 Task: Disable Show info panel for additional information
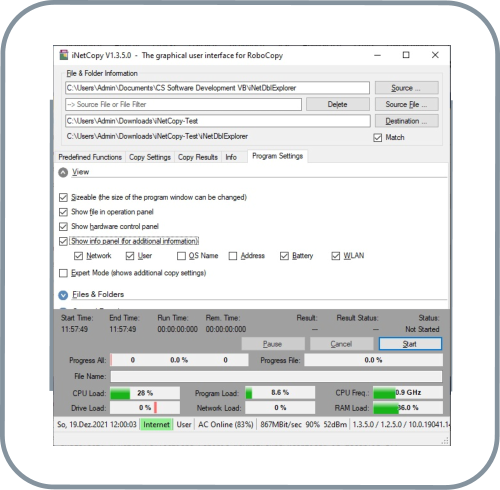(63, 241)
